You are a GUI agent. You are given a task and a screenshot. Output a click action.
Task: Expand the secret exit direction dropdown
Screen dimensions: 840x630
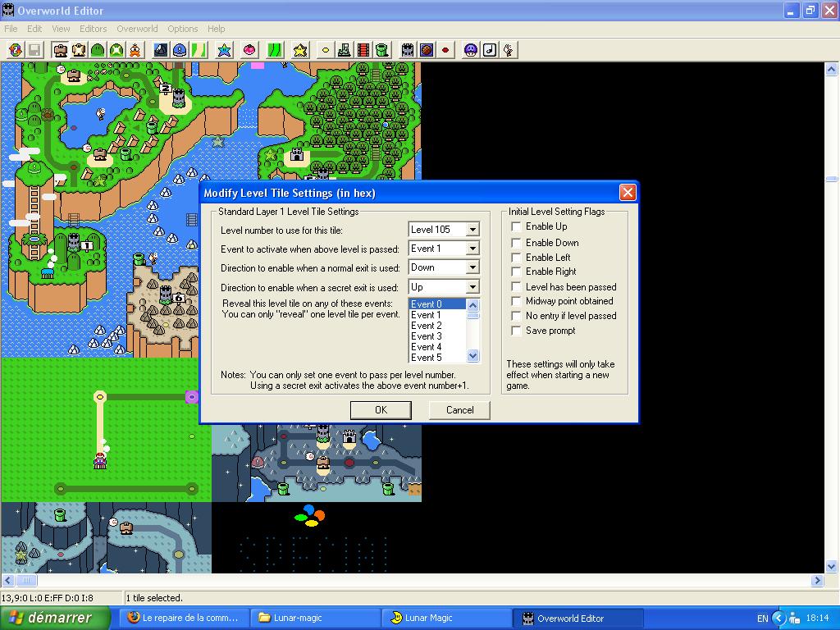[472, 287]
